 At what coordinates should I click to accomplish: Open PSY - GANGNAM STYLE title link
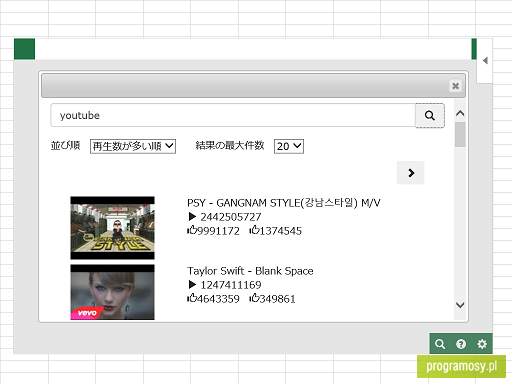point(284,203)
